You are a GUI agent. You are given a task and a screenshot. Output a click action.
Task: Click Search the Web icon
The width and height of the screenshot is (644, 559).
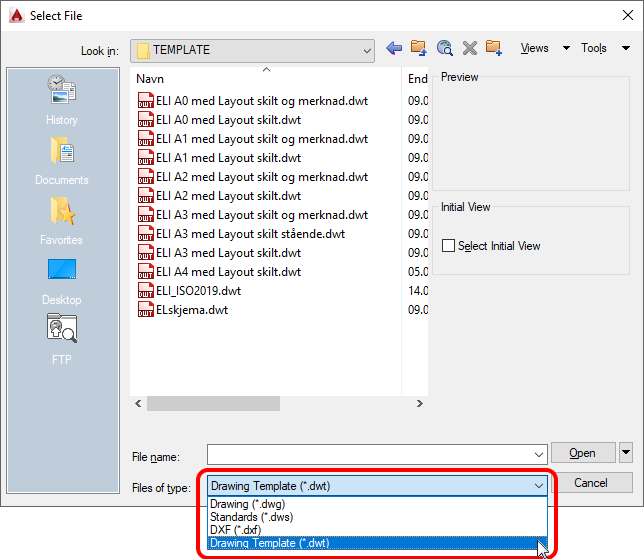coord(444,48)
